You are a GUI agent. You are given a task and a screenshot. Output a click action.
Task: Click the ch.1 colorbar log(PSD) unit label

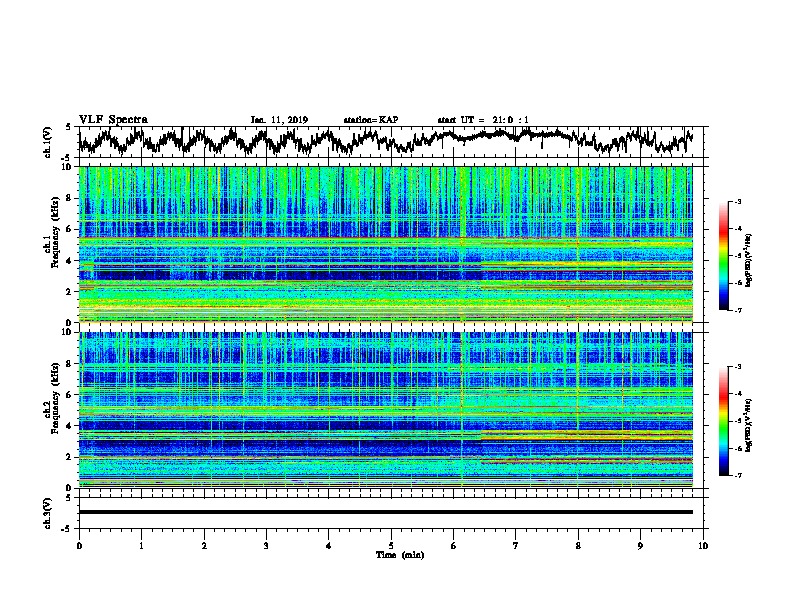[749, 260]
